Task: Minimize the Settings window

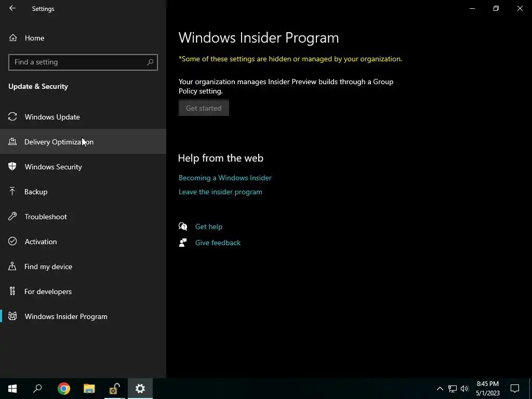Action: point(472,8)
